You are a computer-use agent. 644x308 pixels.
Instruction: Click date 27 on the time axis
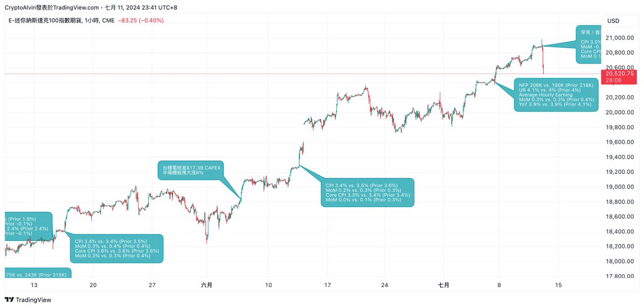pyautogui.click(x=152, y=285)
